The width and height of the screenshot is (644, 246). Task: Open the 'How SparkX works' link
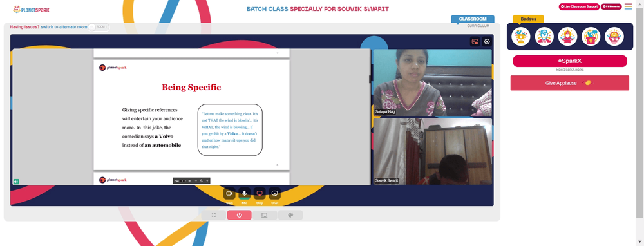pos(569,70)
